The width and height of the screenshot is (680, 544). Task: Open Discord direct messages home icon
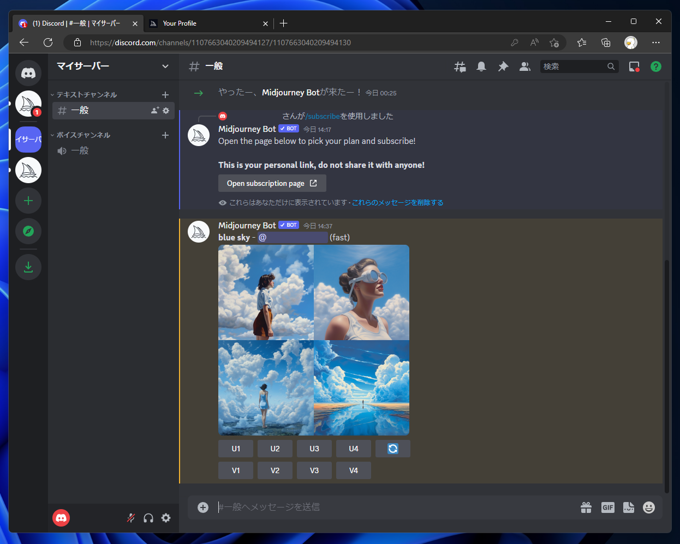coord(28,72)
